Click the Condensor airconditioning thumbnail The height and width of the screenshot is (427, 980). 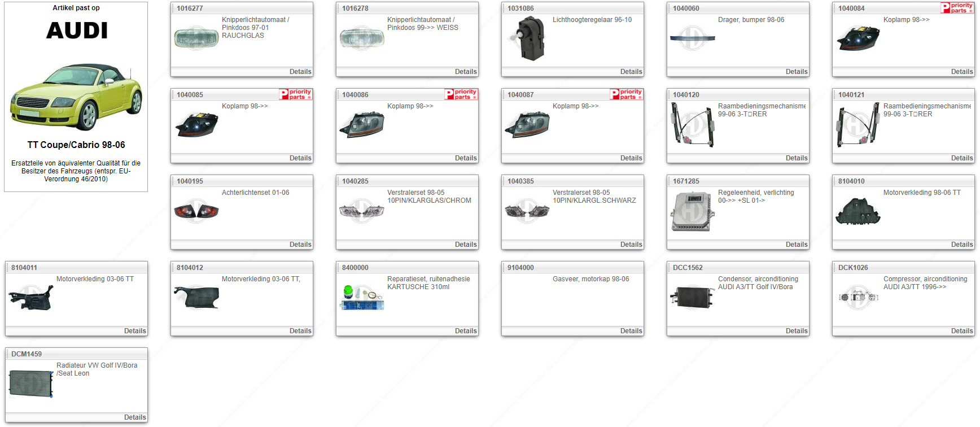coord(692,298)
